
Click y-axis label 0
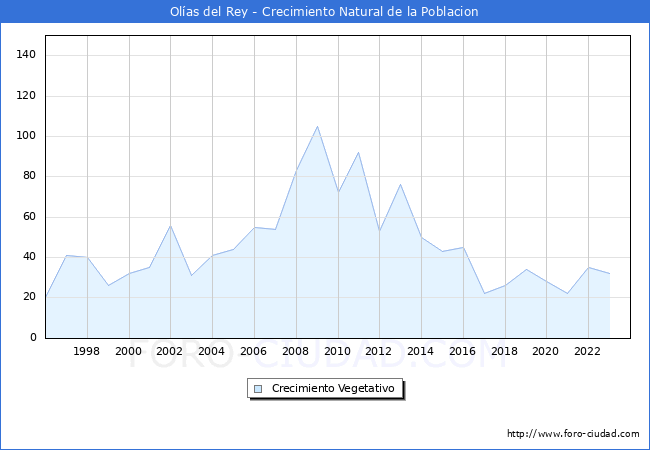pyautogui.click(x=33, y=337)
